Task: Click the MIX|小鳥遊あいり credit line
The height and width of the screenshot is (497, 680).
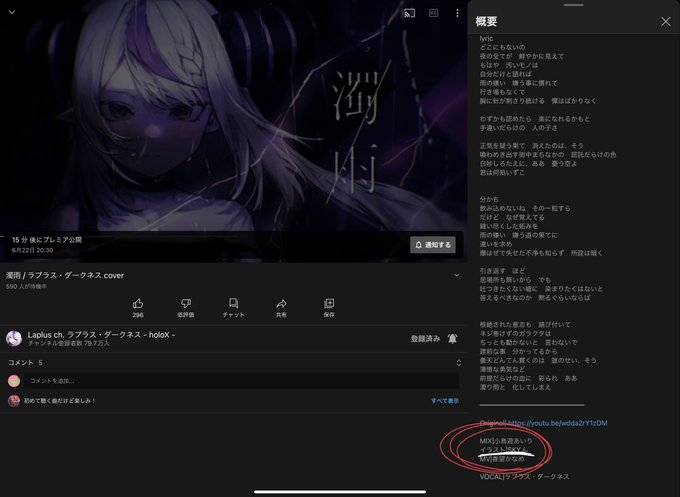Action: (506, 441)
